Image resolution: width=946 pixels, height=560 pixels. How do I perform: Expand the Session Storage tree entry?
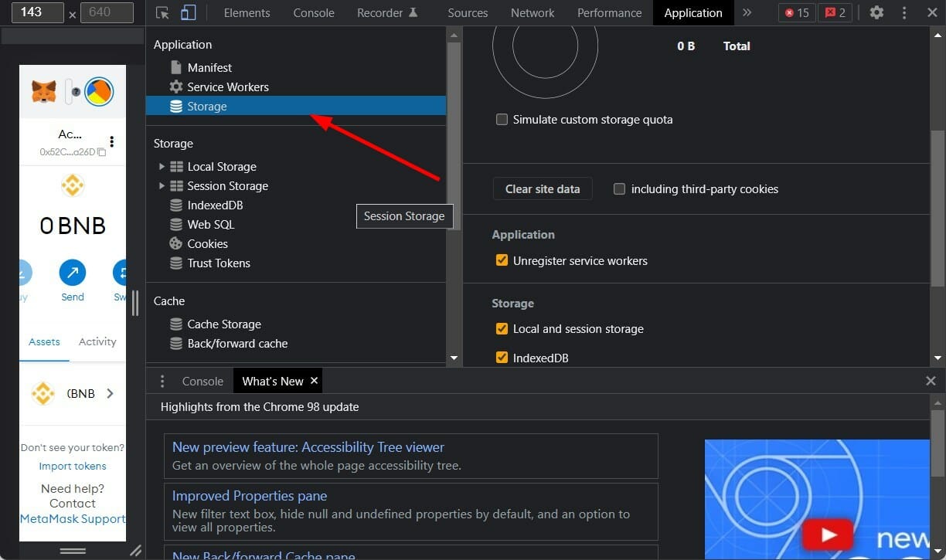[x=162, y=185]
